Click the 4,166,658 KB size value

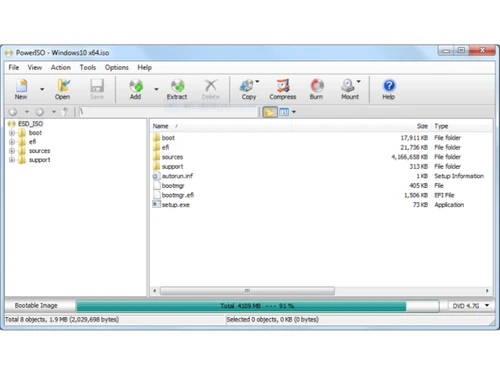410,157
